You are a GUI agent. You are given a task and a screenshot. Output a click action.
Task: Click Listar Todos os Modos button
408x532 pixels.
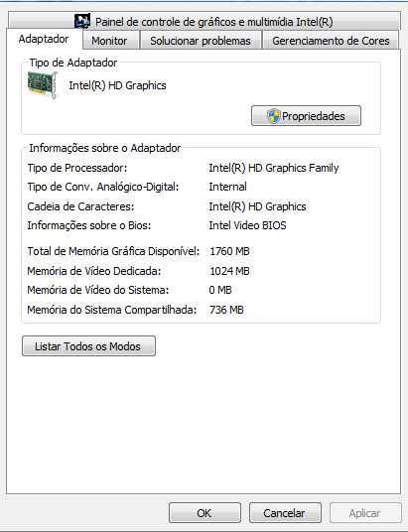88,346
